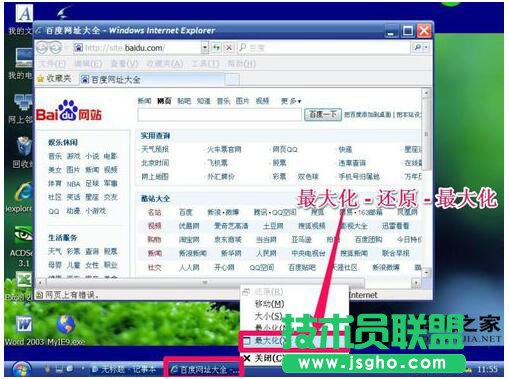This screenshot has height=379, width=509.
Task: Open the 编辑(E) menu
Action: [x=88, y=63]
